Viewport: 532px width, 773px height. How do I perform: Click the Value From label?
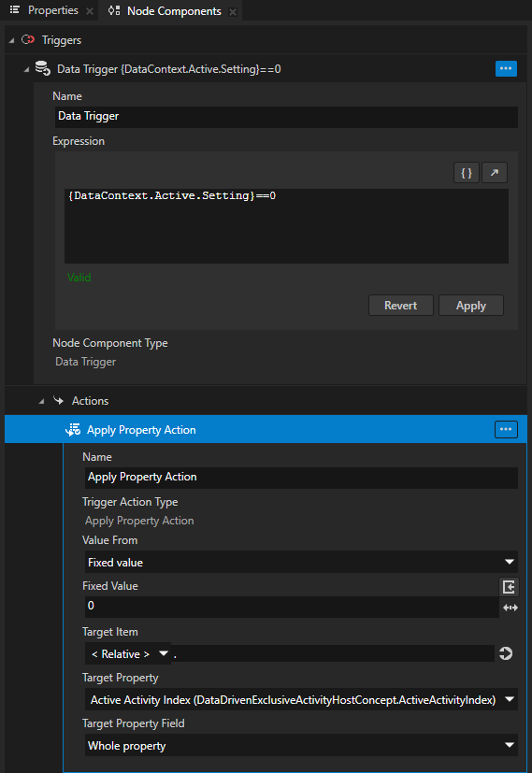[109, 540]
